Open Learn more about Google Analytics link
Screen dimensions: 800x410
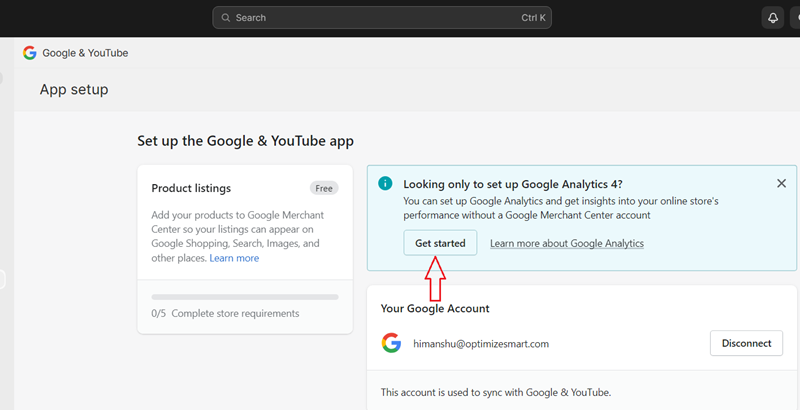click(567, 243)
